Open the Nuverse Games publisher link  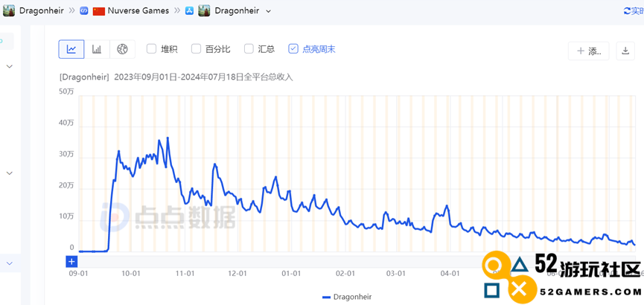pyautogui.click(x=138, y=11)
